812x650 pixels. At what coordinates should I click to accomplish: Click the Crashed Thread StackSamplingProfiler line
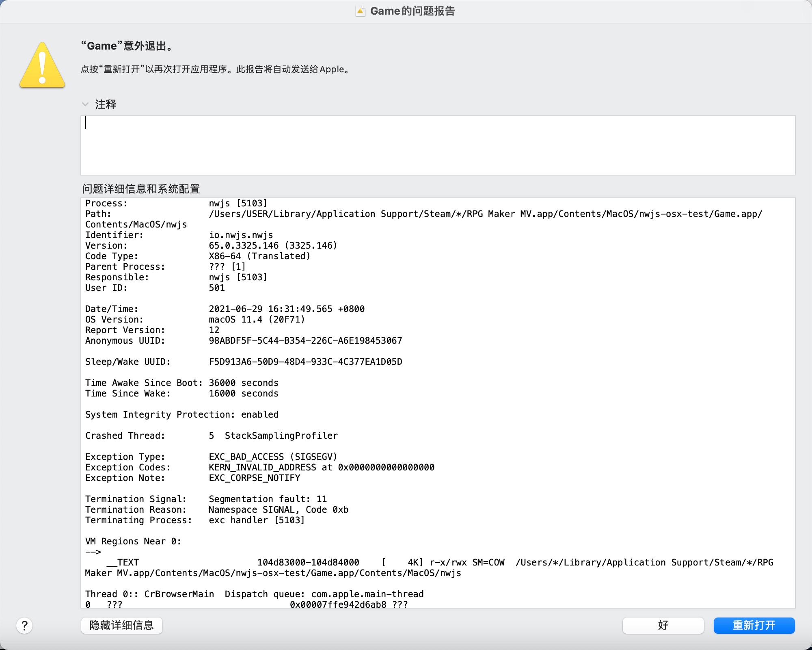click(x=212, y=435)
